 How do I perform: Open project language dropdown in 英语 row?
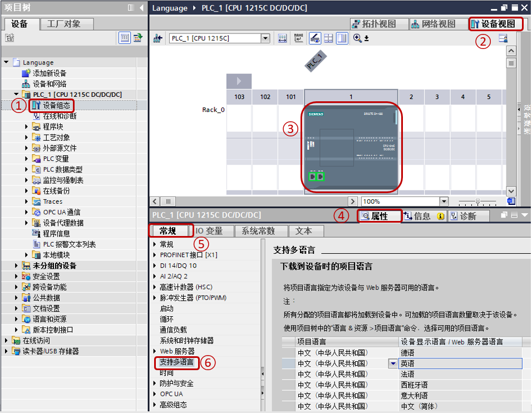[393, 363]
